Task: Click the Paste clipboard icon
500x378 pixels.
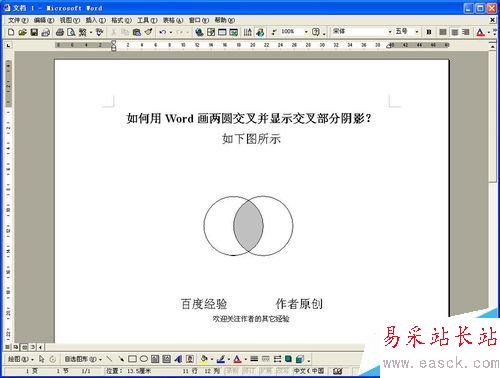Action: pos(137,32)
